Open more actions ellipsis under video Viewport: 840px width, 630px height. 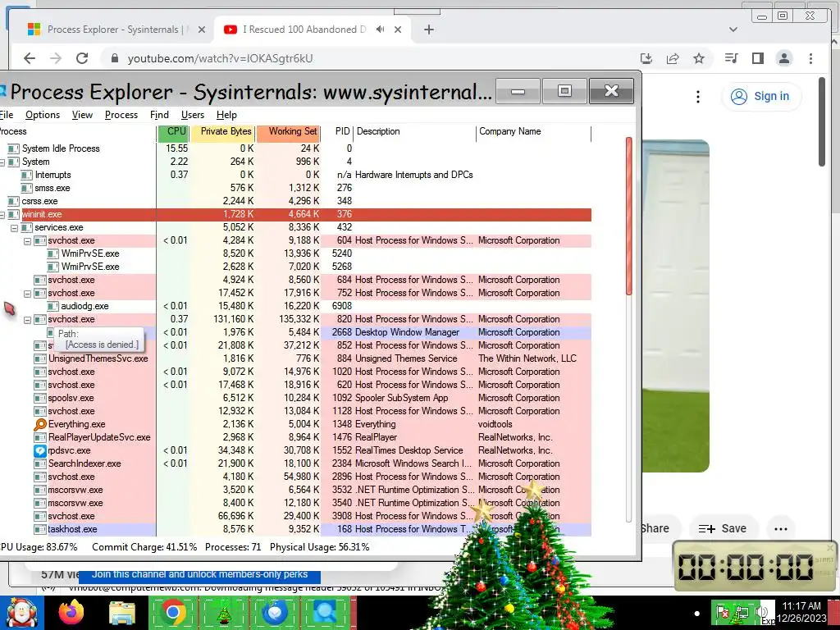click(x=781, y=529)
